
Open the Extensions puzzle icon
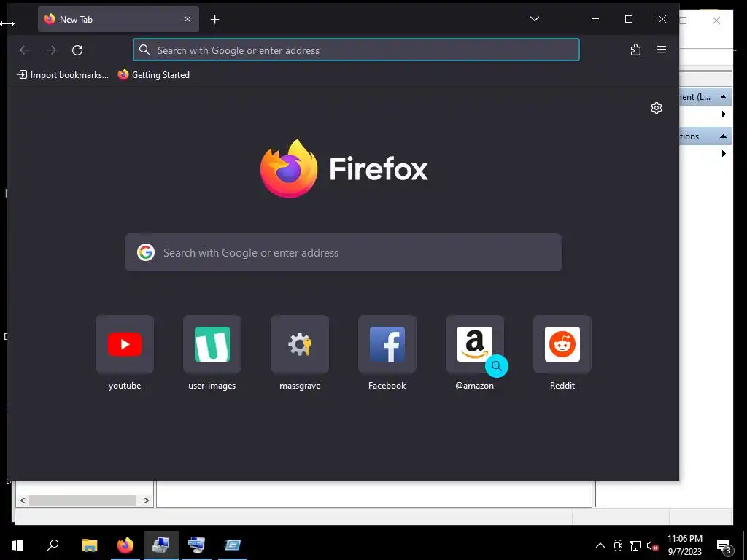635,50
